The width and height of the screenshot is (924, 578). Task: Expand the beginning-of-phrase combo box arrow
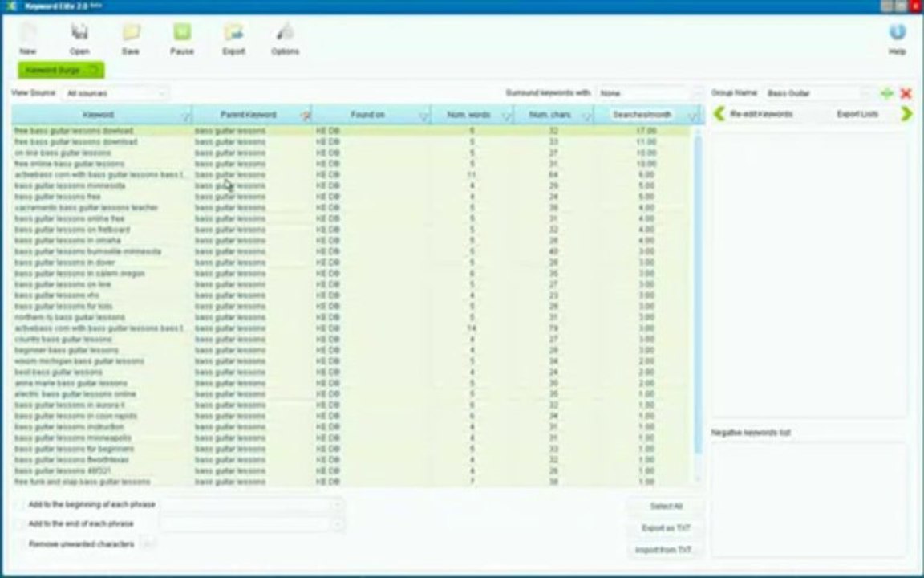pos(337,505)
